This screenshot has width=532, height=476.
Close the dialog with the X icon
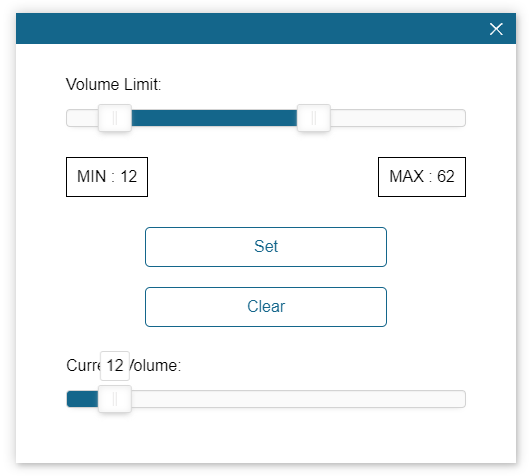pyautogui.click(x=496, y=29)
